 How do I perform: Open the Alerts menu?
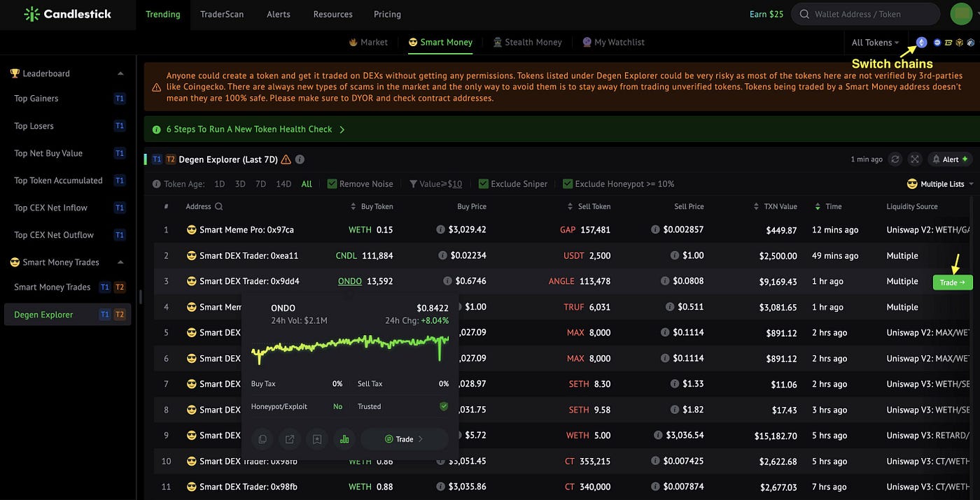[x=279, y=14]
